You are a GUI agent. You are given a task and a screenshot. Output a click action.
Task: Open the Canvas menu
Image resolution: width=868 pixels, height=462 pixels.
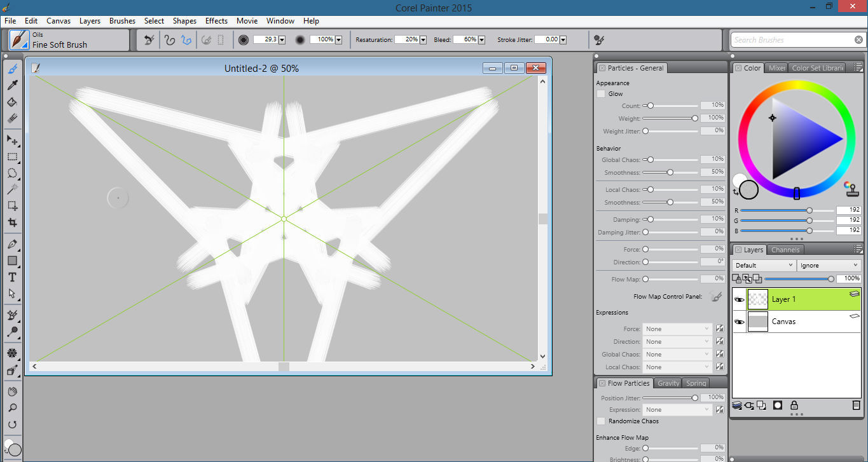click(59, 21)
